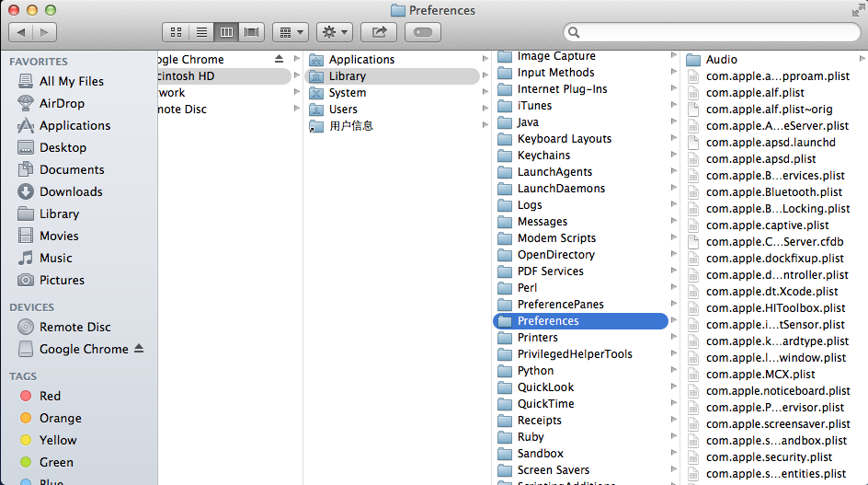The width and height of the screenshot is (868, 485).
Task: Filter by the Red tag
Action: [x=50, y=396]
